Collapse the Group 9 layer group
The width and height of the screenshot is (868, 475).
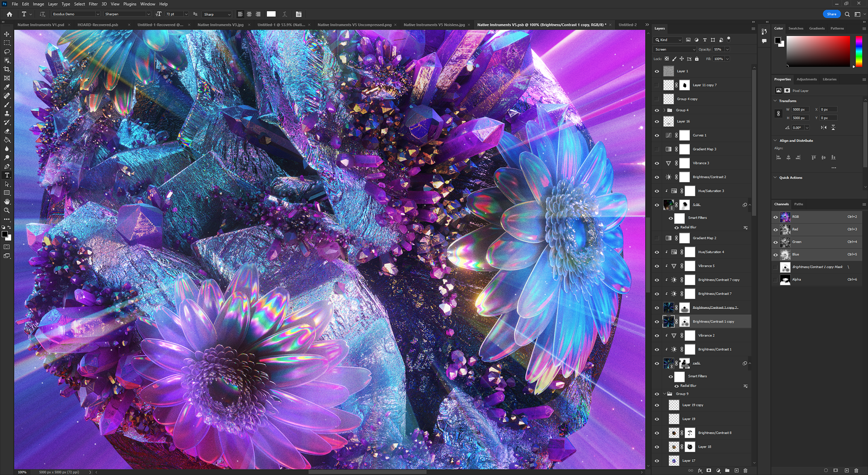(x=664, y=394)
